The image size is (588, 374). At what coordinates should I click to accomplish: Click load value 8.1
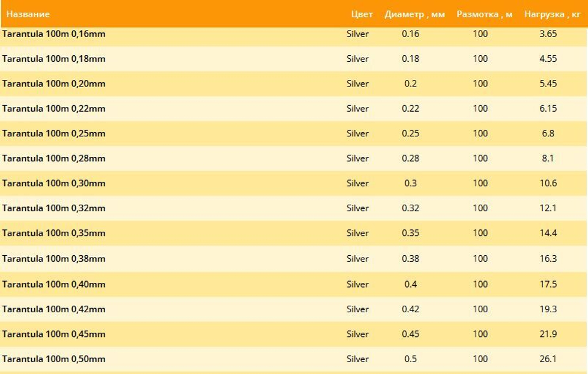click(548, 158)
